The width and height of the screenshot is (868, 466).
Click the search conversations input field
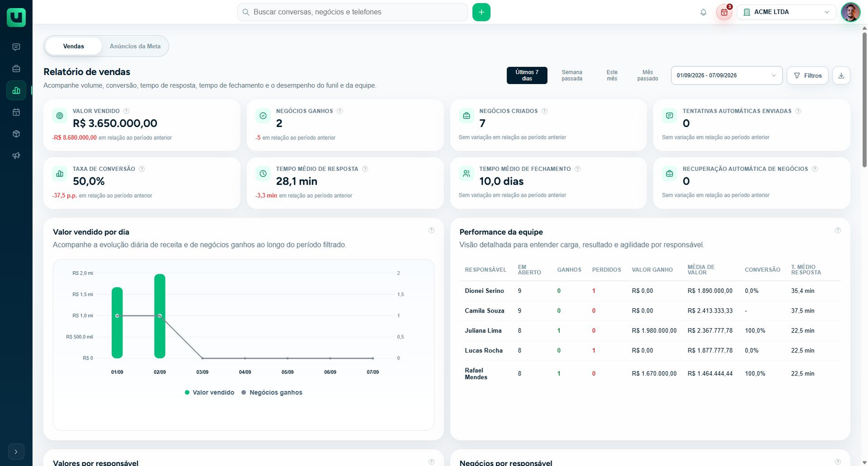point(353,12)
